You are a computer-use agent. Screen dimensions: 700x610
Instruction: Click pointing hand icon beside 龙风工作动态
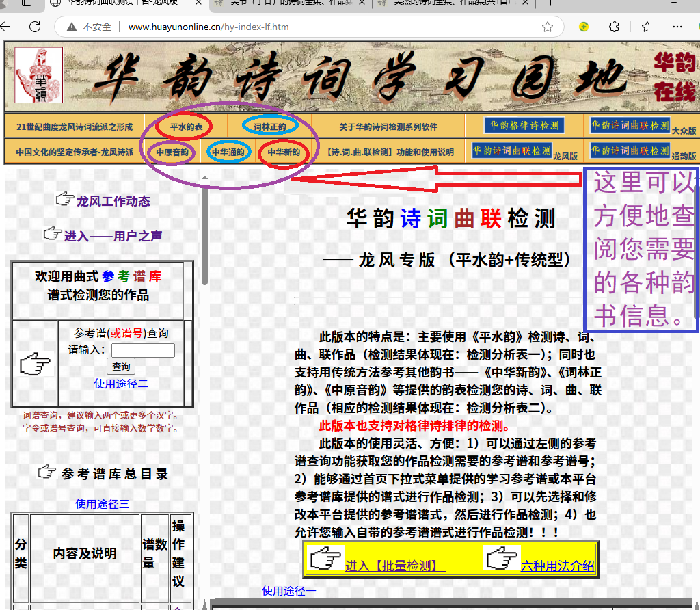click(x=64, y=199)
